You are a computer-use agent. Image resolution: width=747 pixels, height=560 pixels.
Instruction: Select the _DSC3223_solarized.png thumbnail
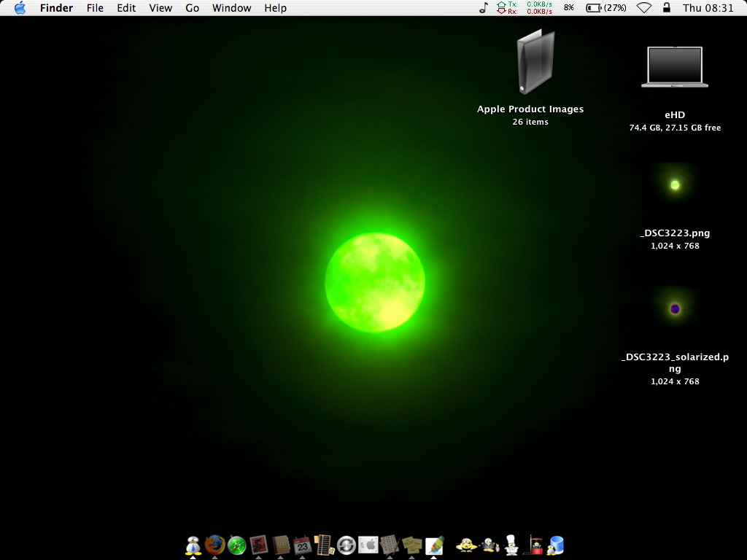[675, 309]
